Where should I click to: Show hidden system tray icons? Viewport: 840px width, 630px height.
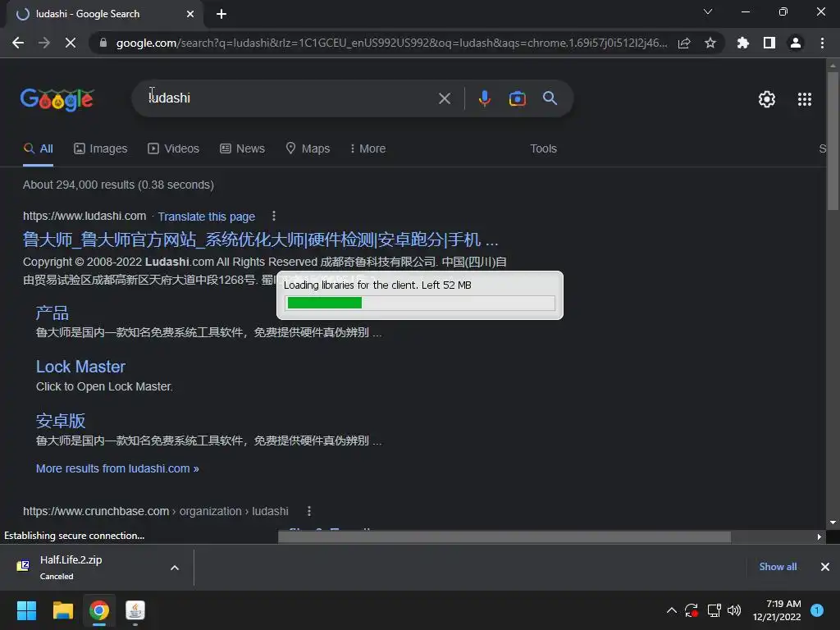tap(671, 610)
